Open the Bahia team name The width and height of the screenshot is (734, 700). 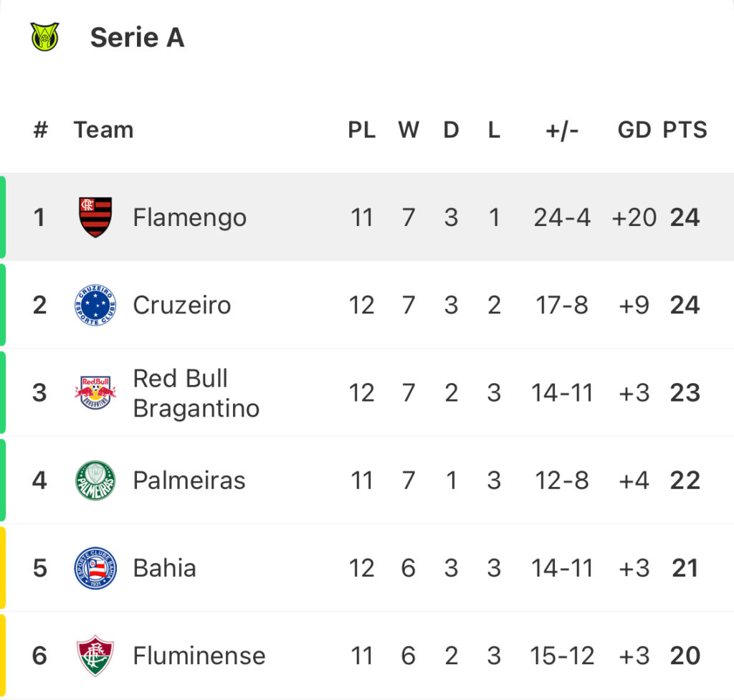pos(164,568)
